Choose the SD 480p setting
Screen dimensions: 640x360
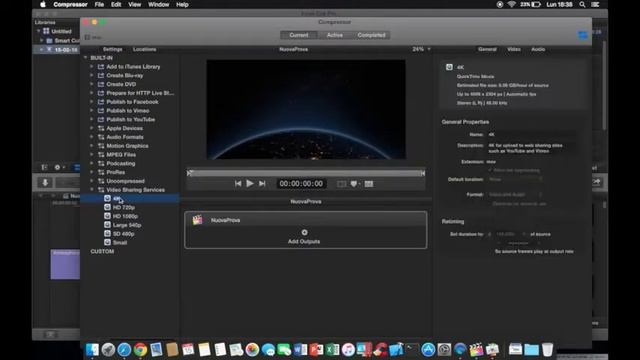tap(123, 234)
